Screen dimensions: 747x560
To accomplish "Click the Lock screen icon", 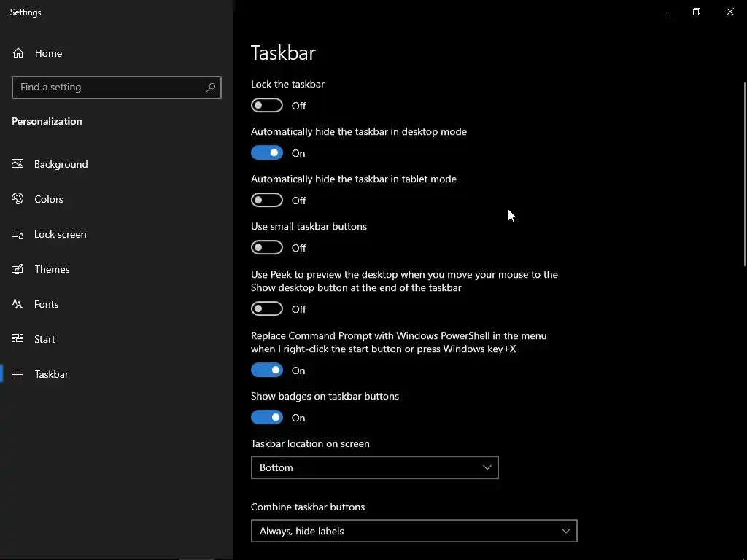I will (18, 234).
